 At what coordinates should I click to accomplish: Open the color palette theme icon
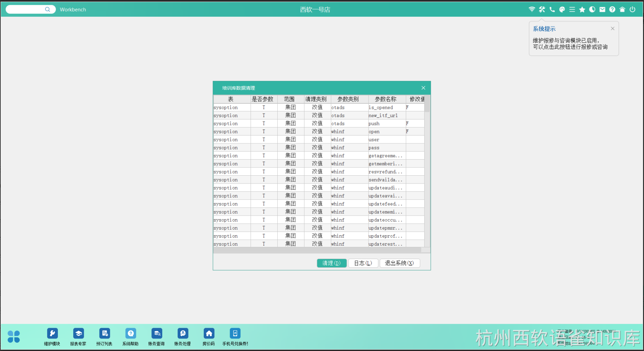point(562,9)
